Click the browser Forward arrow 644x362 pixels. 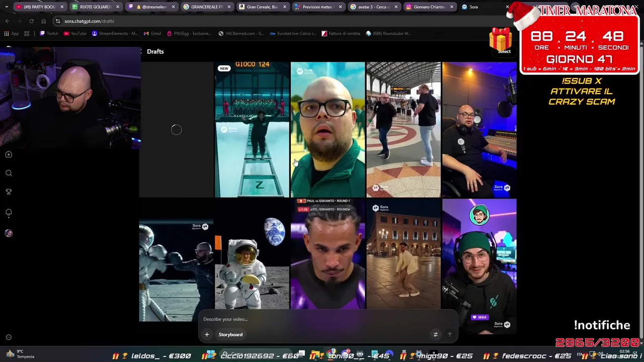click(x=19, y=21)
